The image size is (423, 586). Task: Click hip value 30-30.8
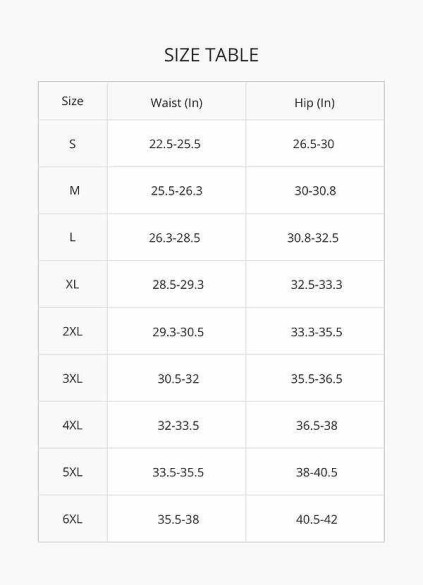315,191
